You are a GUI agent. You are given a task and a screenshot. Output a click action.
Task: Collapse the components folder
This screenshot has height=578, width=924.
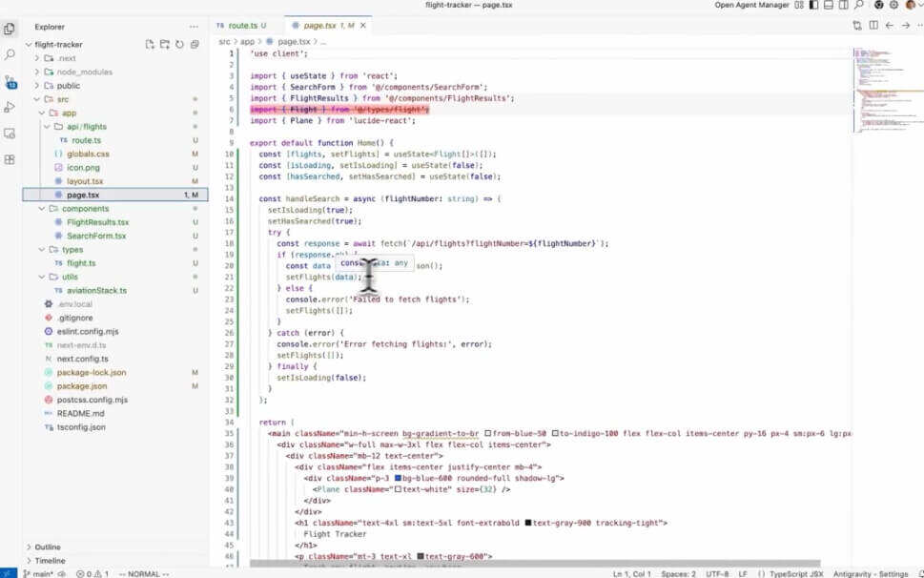[x=85, y=208]
